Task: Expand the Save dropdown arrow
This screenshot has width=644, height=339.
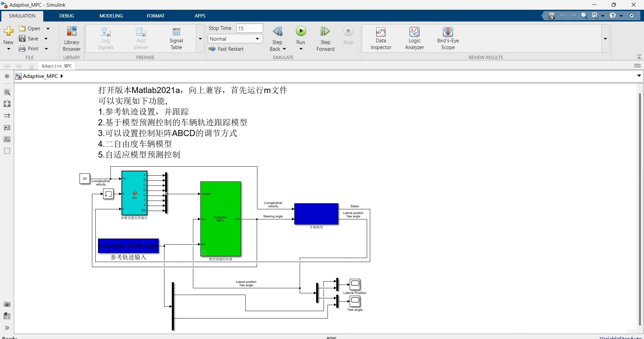Action: click(x=46, y=39)
